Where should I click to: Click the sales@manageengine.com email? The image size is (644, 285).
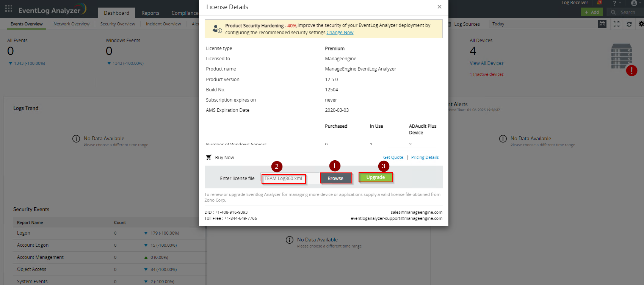[417, 212]
